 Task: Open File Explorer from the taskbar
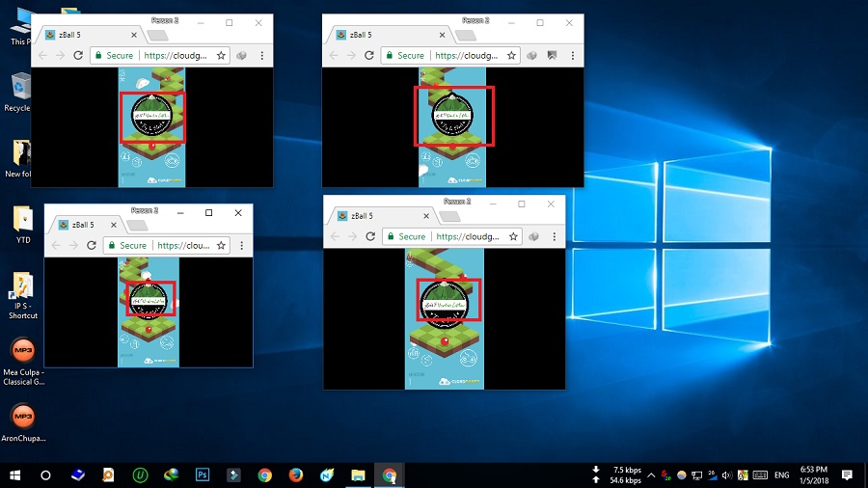358,475
